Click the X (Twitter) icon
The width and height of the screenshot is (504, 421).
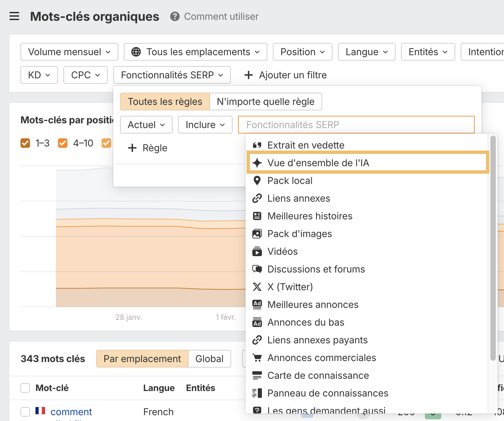click(x=257, y=287)
